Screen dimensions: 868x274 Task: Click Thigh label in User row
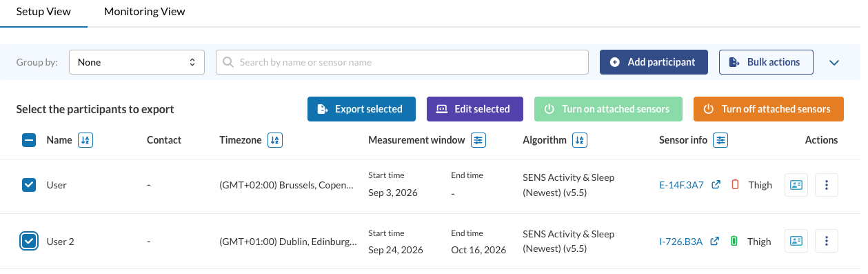(x=760, y=185)
